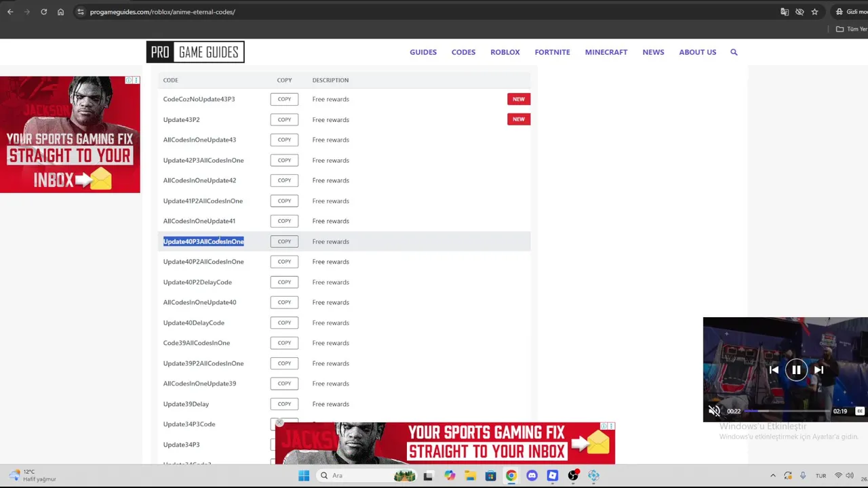
Task: Copy the AllCodesInOneUpdate42 code
Action: pos(284,180)
